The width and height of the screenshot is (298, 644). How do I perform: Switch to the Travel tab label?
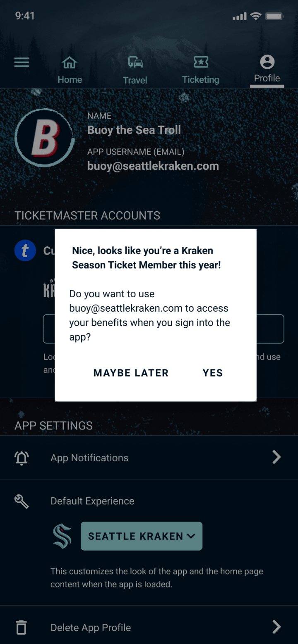[x=135, y=80]
